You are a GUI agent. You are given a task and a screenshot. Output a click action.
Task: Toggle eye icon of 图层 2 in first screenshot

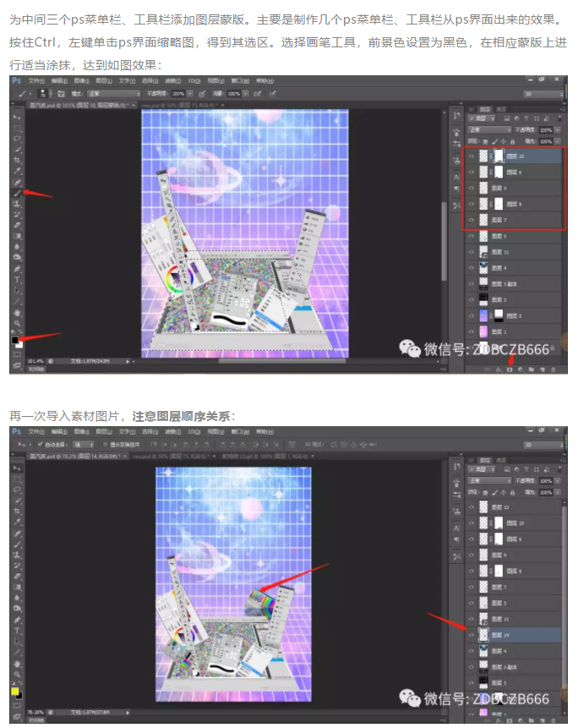(x=472, y=315)
